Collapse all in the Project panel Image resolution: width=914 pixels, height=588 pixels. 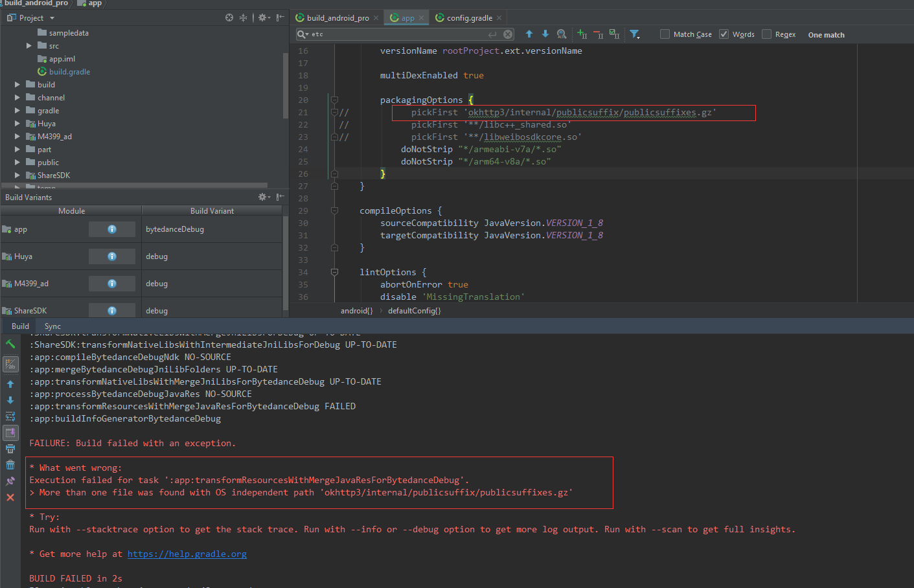tap(244, 18)
